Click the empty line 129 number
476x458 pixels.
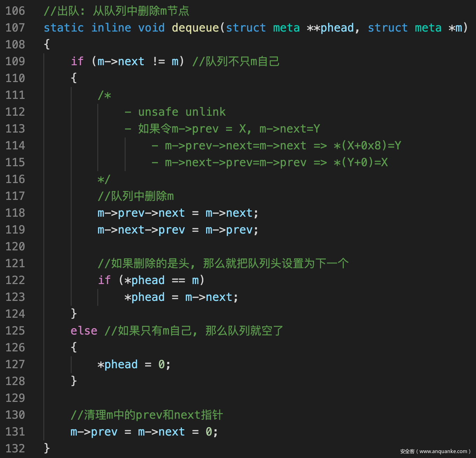[15, 398]
